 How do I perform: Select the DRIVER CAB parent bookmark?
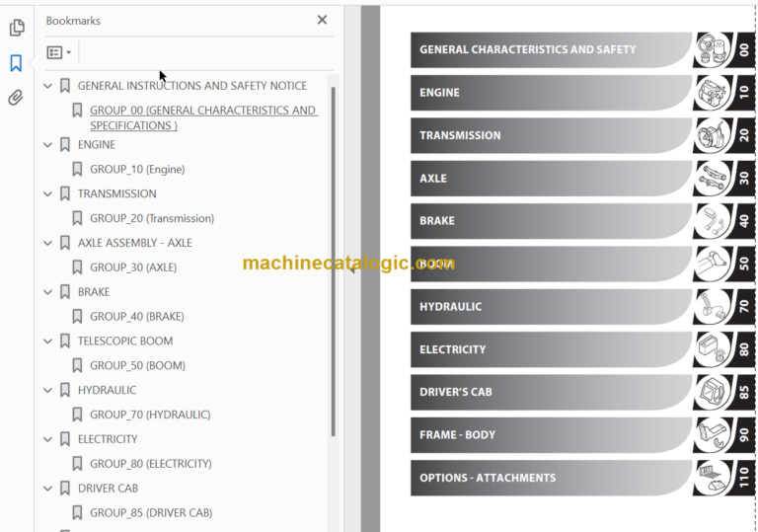[x=108, y=488]
